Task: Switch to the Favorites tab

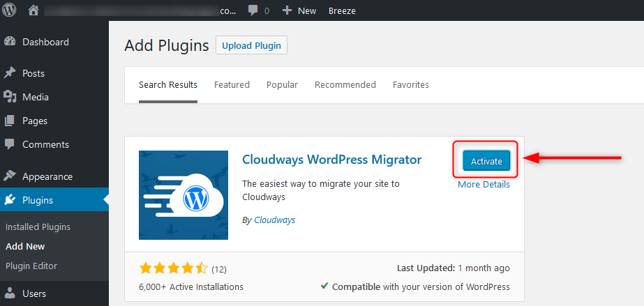Action: (411, 85)
